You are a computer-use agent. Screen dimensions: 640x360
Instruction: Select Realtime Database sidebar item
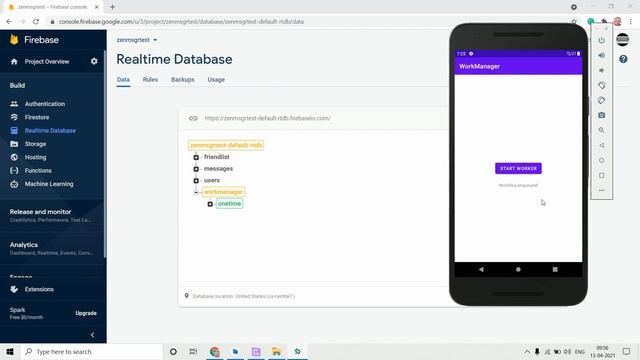click(x=50, y=131)
